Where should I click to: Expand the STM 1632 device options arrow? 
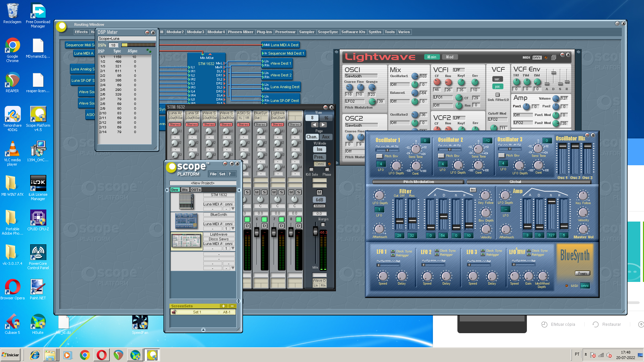coord(233,208)
